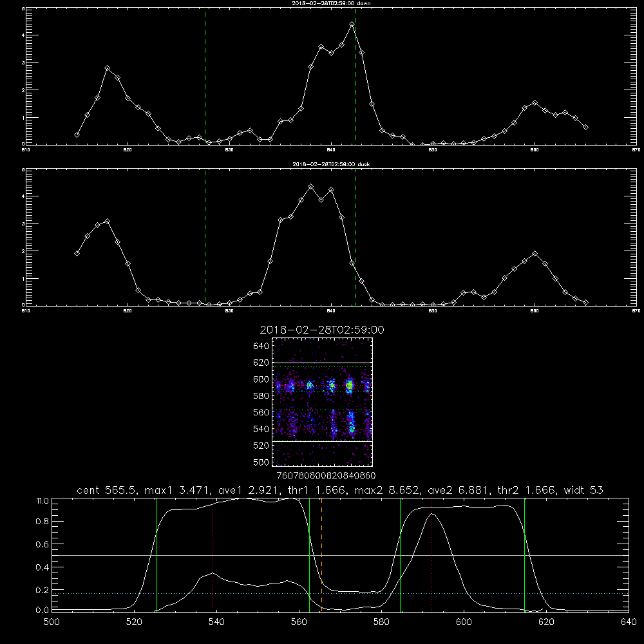Click the '2018-02-28T02:59:00 dawn' plot title
The image size is (644, 644).
point(331,3)
